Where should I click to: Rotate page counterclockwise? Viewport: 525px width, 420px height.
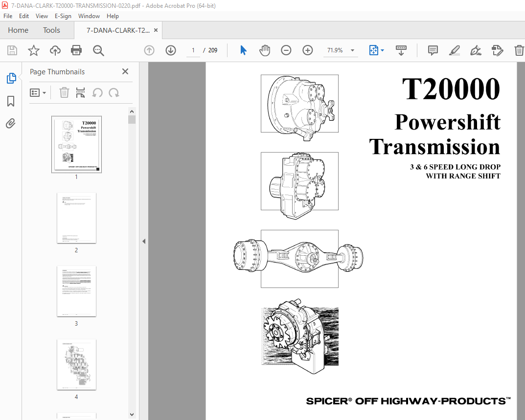(x=97, y=93)
